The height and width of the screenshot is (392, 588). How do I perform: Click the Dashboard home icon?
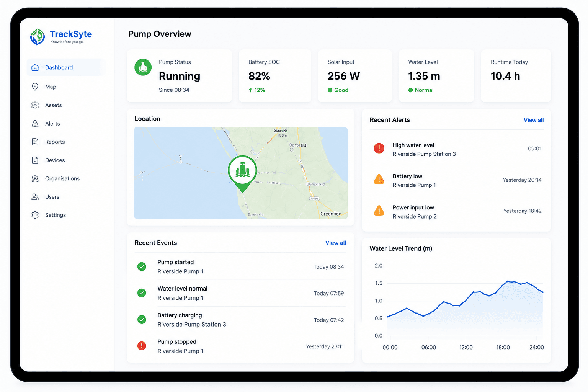[x=35, y=67]
